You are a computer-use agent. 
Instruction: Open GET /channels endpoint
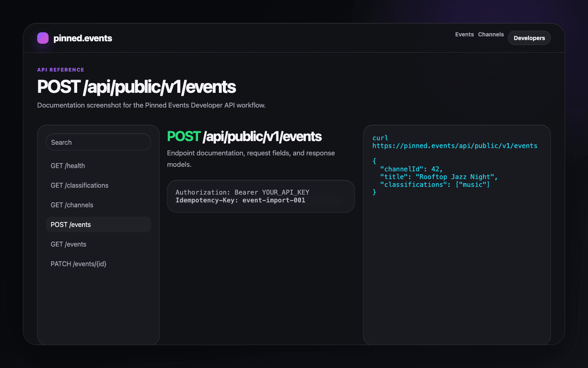[x=98, y=205]
